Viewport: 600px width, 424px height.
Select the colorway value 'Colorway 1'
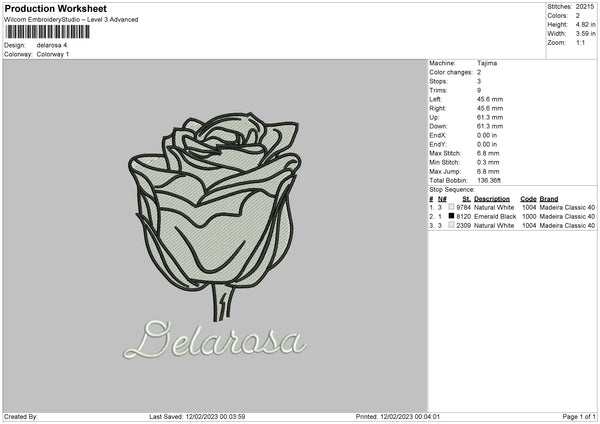[x=53, y=54]
